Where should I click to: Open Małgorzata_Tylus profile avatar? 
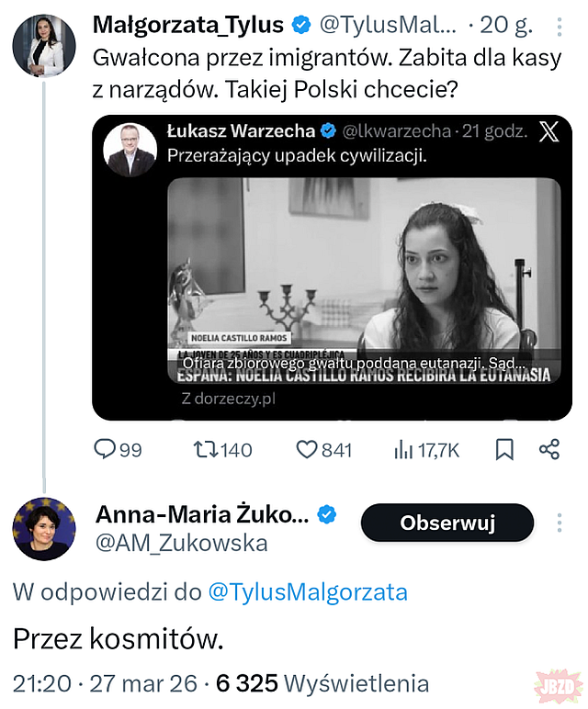point(38,44)
